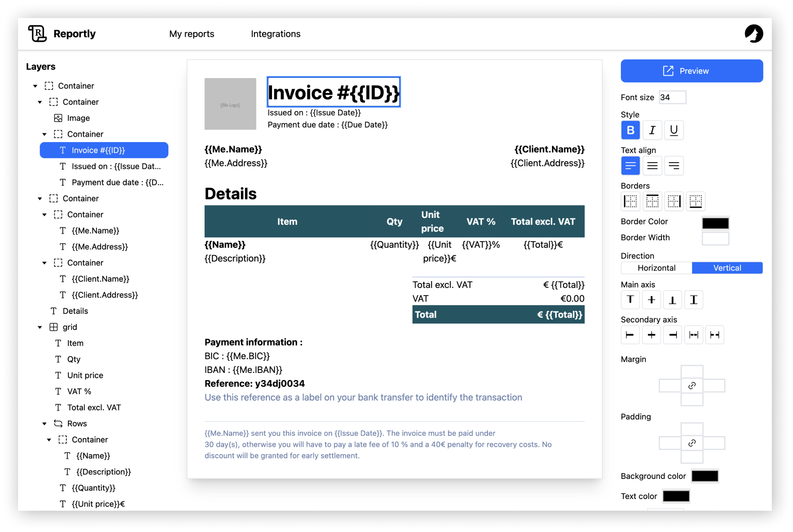
Task: Click the padding link-sides icon
Action: (692, 443)
